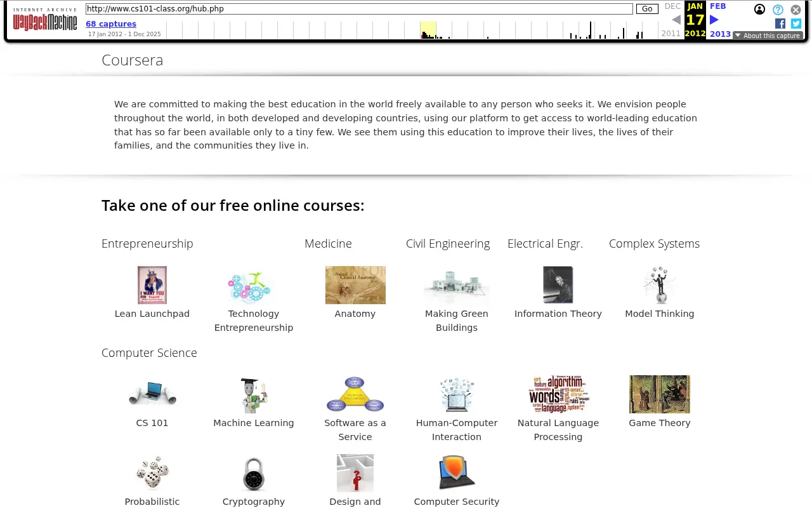Open the Anatomy course image
This screenshot has height=508, width=812.
[x=355, y=285]
